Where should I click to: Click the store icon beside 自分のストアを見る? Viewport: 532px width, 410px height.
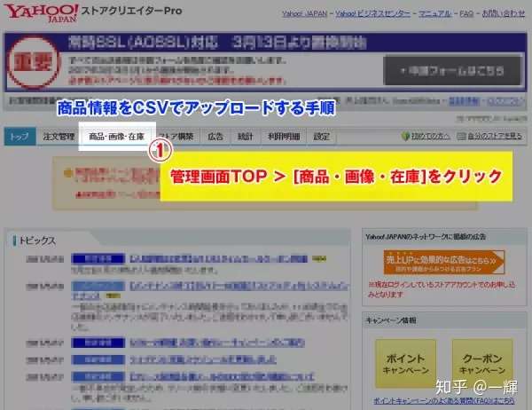(x=461, y=136)
